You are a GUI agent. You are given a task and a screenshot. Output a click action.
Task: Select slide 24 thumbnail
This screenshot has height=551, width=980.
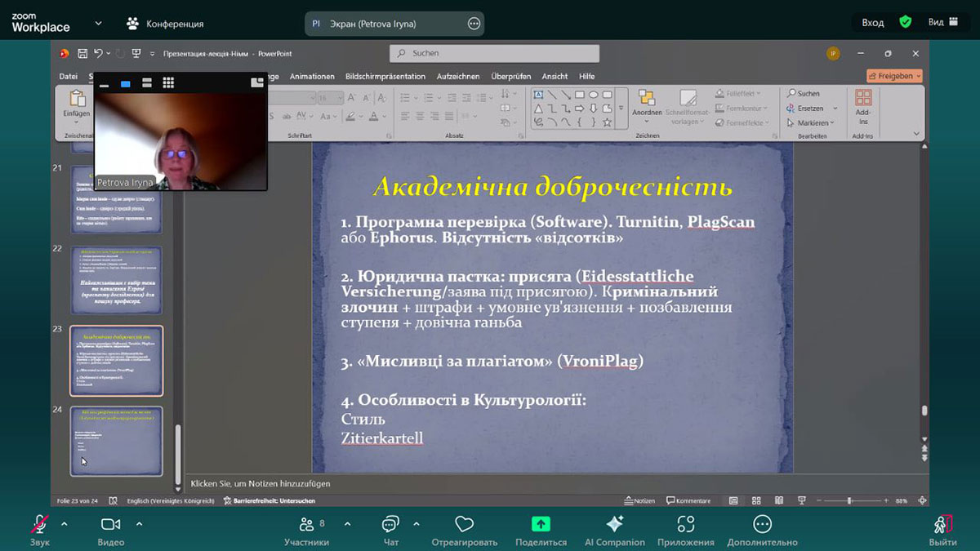coord(116,441)
